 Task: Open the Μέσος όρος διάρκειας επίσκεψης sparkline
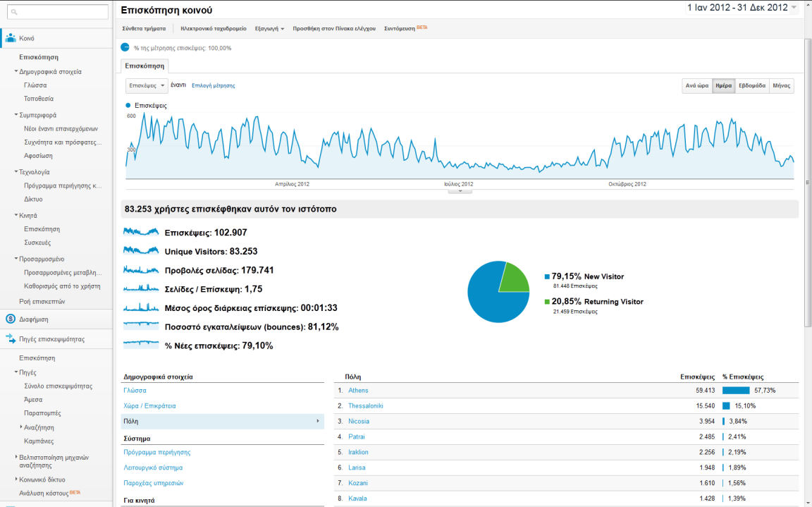pyautogui.click(x=141, y=307)
